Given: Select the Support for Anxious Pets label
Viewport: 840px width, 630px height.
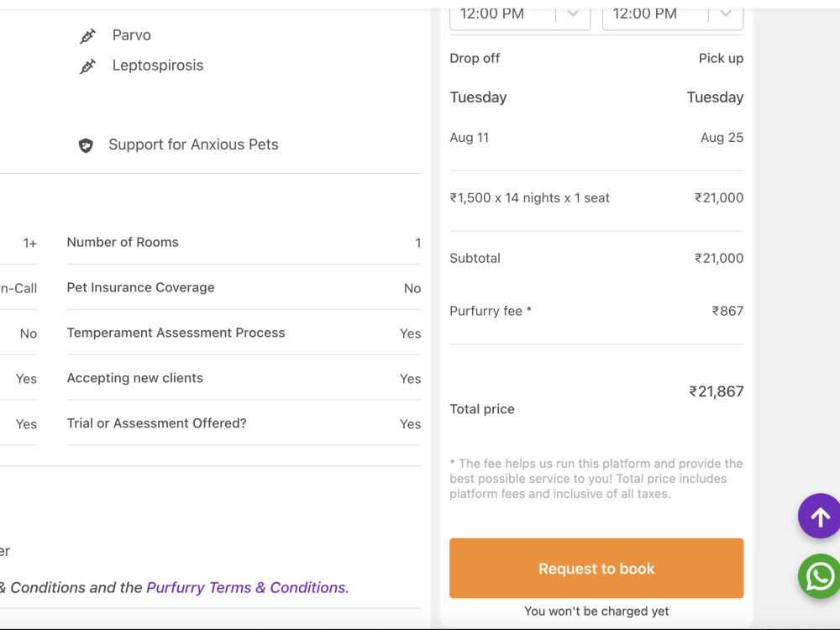Looking at the screenshot, I should click(193, 144).
